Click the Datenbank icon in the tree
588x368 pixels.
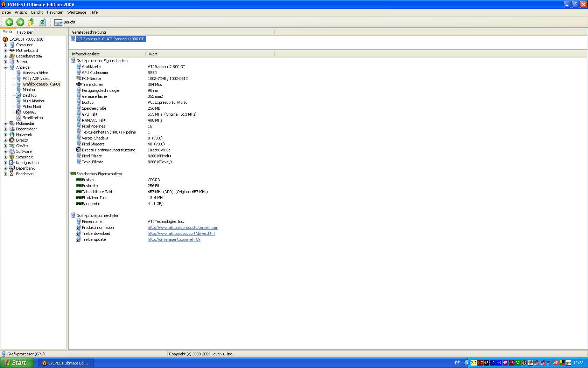pyautogui.click(x=12, y=168)
